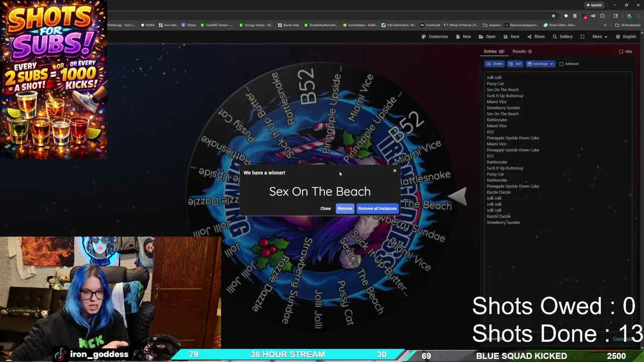The width and height of the screenshot is (644, 362).
Task: Open the LinxMKD Stream bookmark
Action: tap(217, 25)
